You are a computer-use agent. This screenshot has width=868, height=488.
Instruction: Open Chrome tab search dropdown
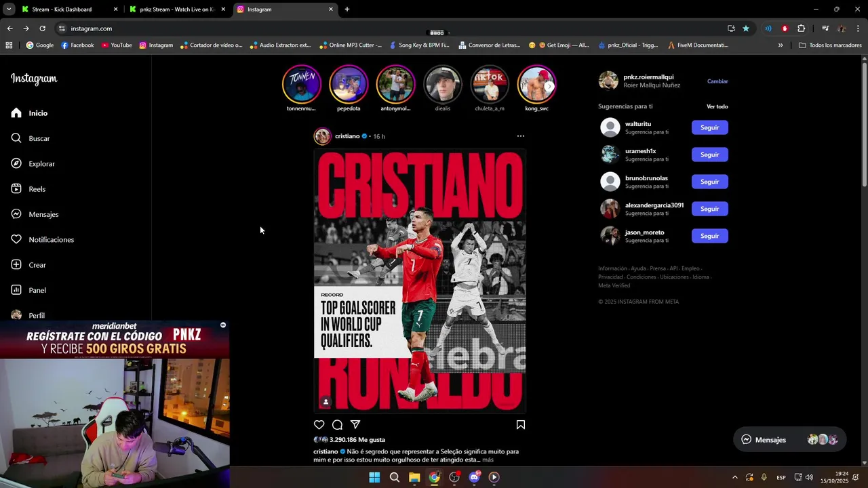click(8, 9)
